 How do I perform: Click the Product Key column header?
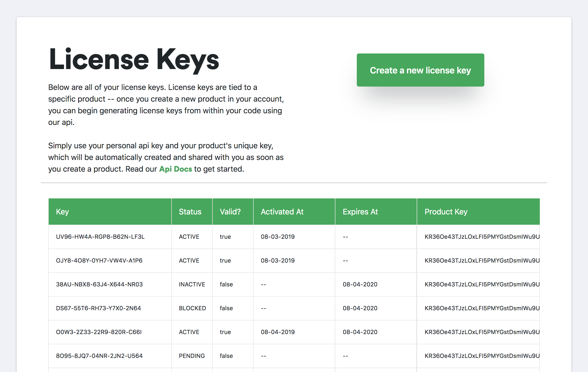tap(446, 212)
